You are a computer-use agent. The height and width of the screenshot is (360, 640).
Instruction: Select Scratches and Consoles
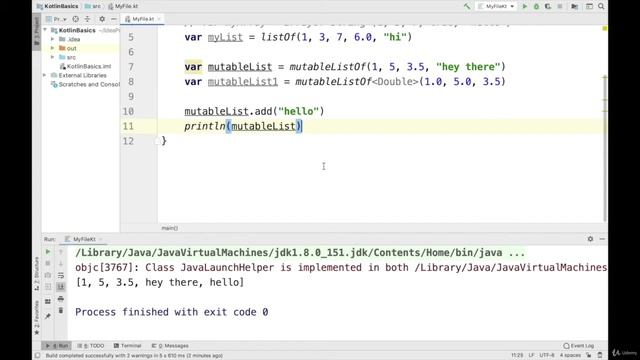click(85, 84)
